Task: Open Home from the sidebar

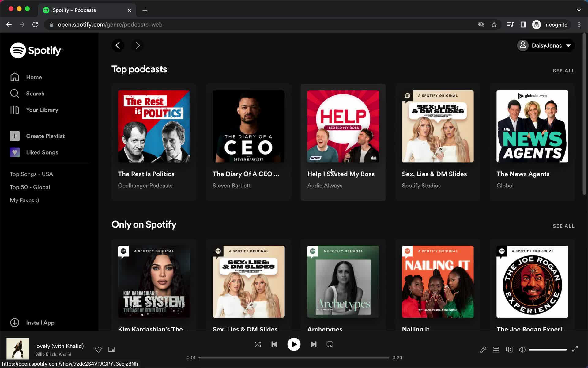Action: coord(26,77)
